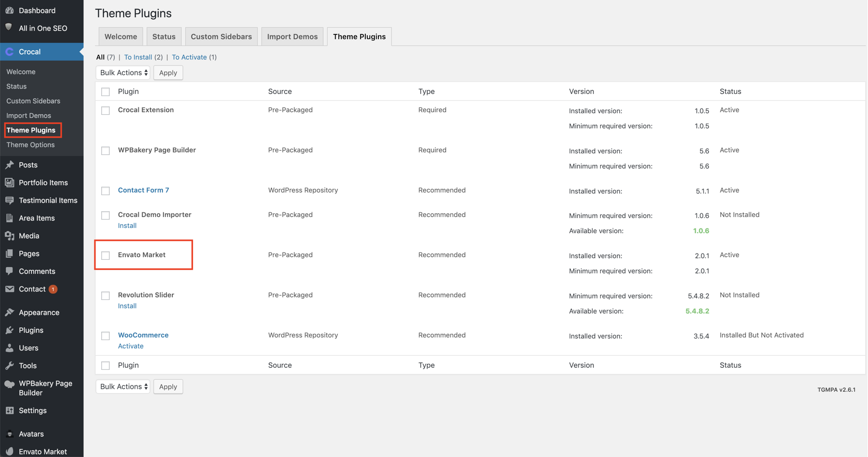The height and width of the screenshot is (457, 868).
Task: Click the Comments speech bubble icon
Action: (9, 271)
